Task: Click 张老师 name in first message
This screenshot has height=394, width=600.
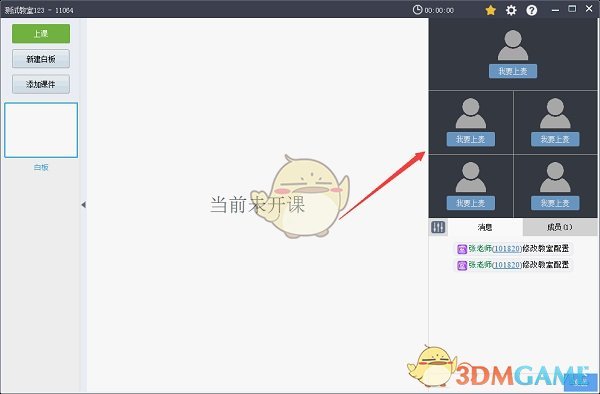Action: pos(480,249)
